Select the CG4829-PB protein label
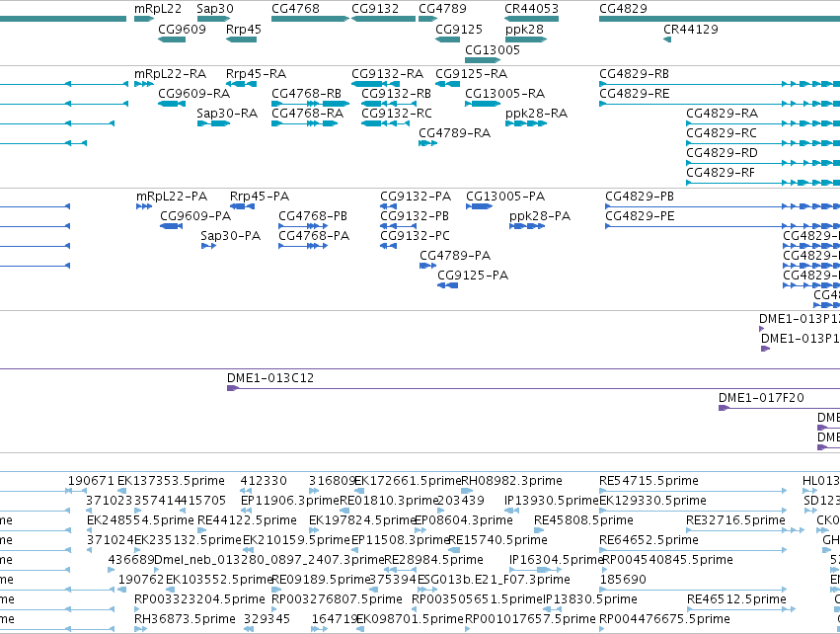This screenshot has height=634, width=840. point(640,197)
